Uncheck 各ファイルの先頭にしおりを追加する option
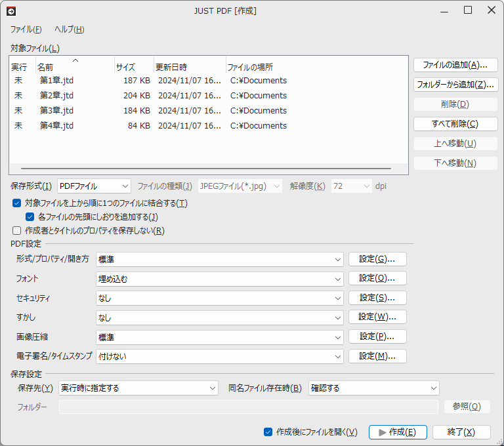 click(30, 216)
